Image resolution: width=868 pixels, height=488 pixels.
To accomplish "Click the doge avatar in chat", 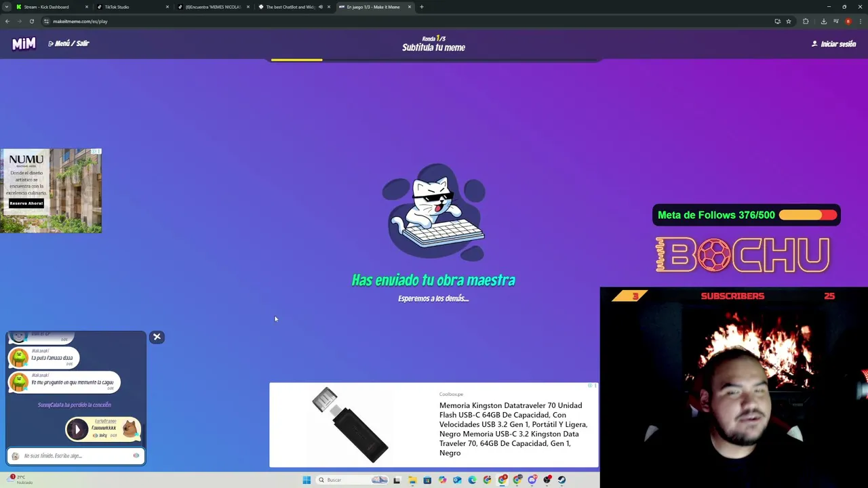I will pos(130,428).
